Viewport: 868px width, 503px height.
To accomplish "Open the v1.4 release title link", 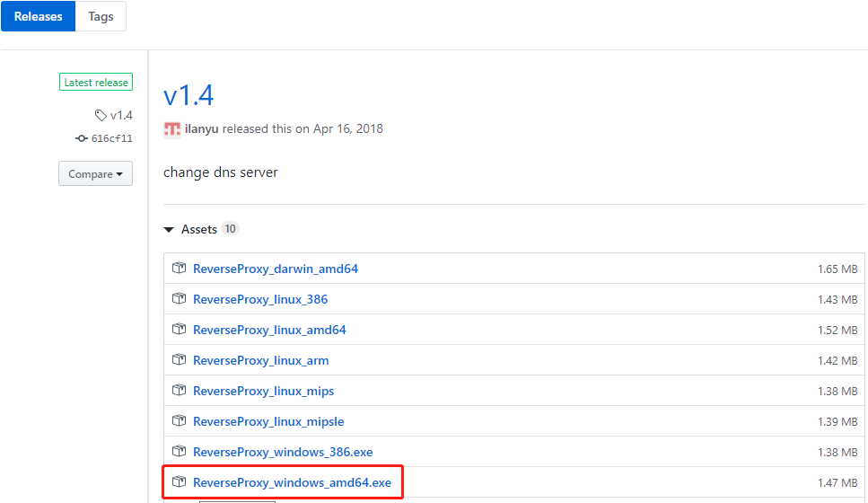I will tap(189, 95).
